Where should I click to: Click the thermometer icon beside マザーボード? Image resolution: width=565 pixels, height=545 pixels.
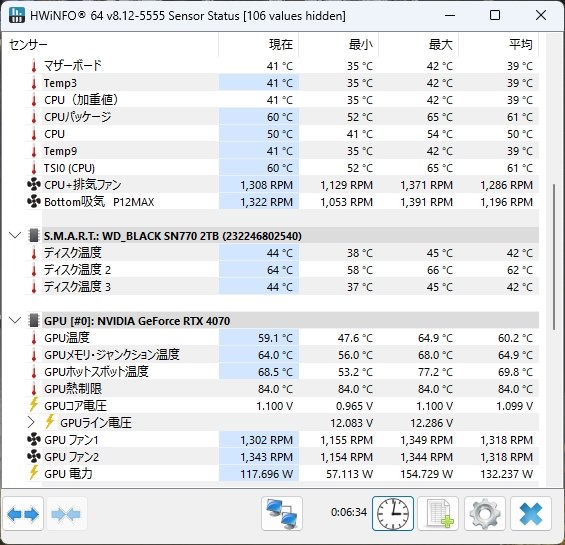[x=34, y=66]
